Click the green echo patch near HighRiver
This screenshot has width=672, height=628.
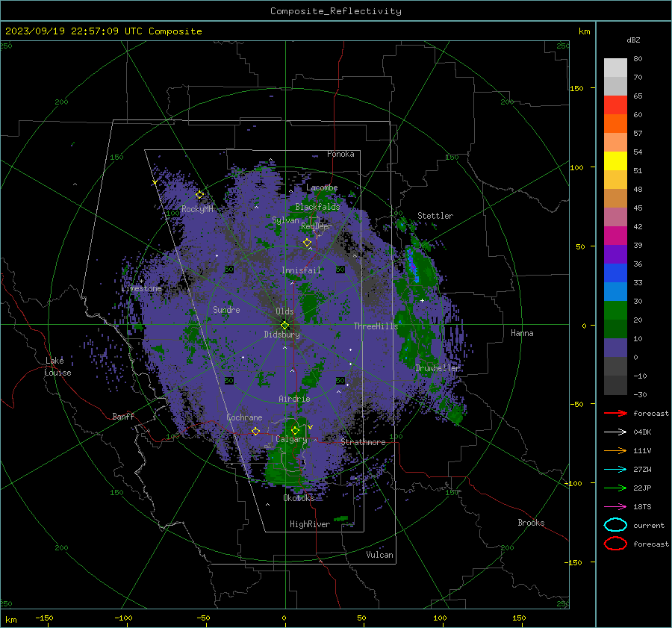[x=341, y=519]
